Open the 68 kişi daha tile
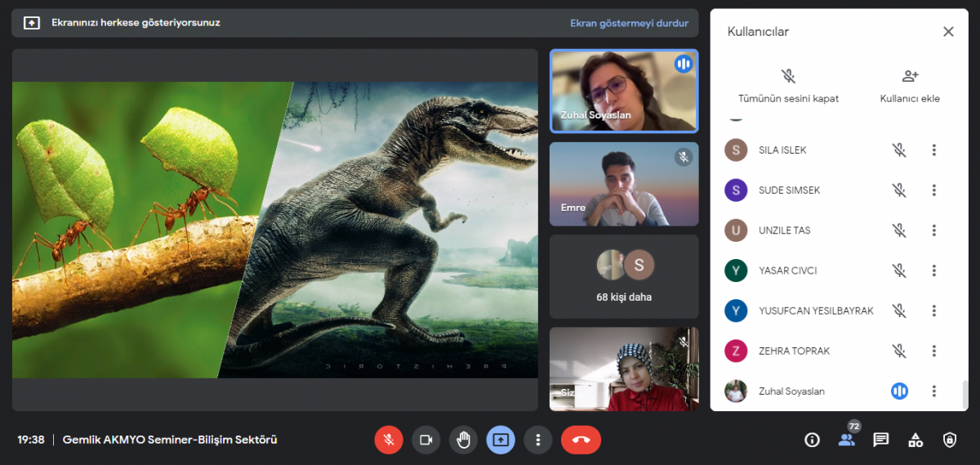This screenshot has width=980, height=465. pos(624,277)
